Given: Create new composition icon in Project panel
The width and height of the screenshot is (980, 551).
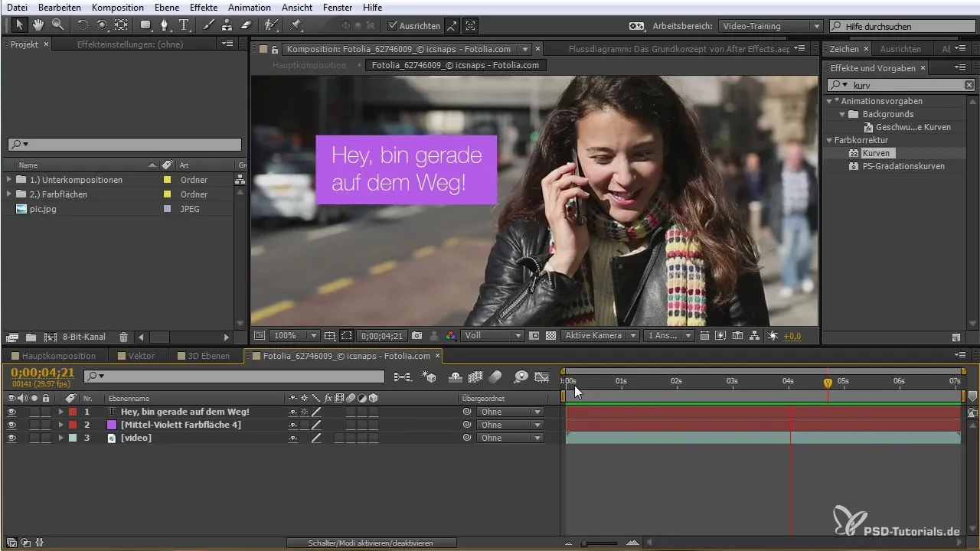Looking at the screenshot, I should tap(51, 337).
